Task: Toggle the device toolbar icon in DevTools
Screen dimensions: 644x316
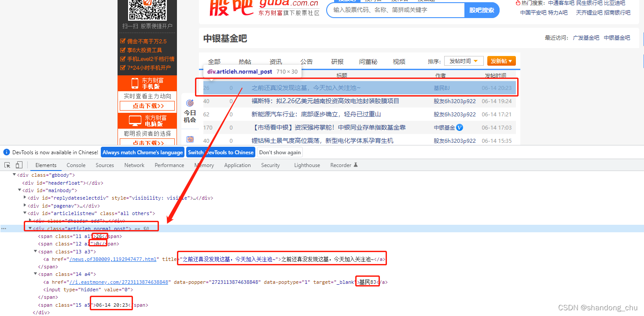Action: pos(19,165)
